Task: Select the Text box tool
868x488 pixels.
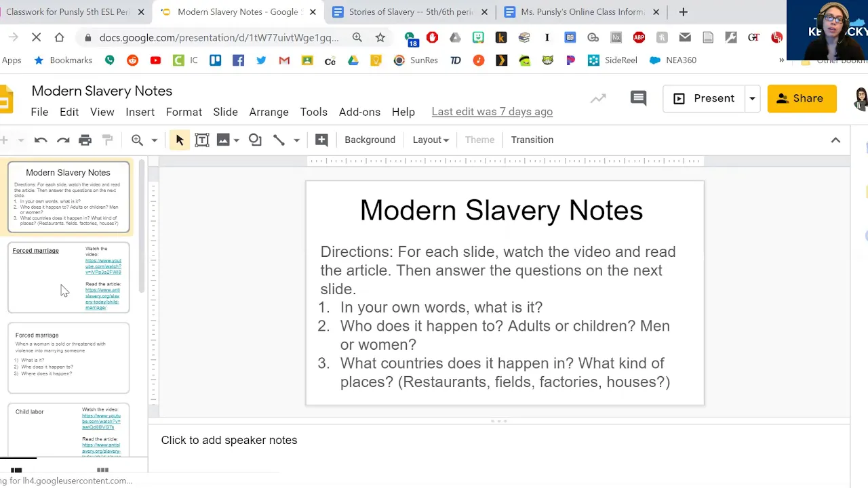Action: [202, 140]
